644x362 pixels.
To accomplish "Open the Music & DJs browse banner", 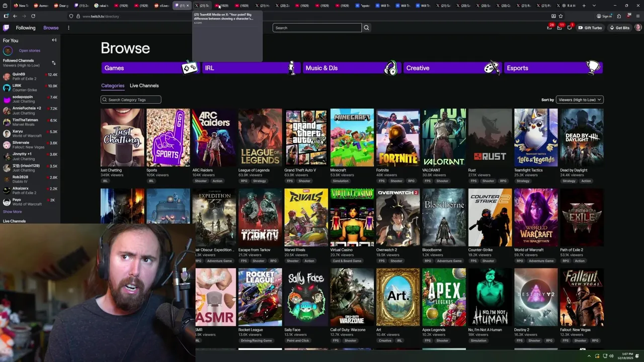I will (x=352, y=68).
